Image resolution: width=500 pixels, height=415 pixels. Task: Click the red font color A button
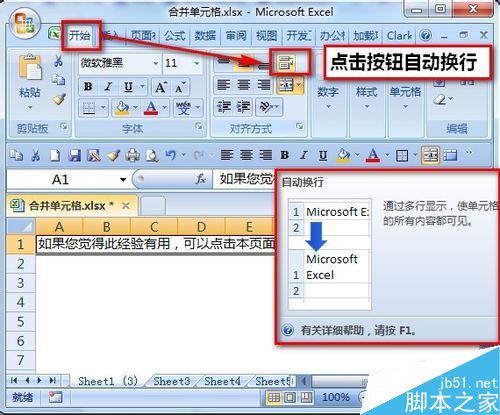[151, 108]
